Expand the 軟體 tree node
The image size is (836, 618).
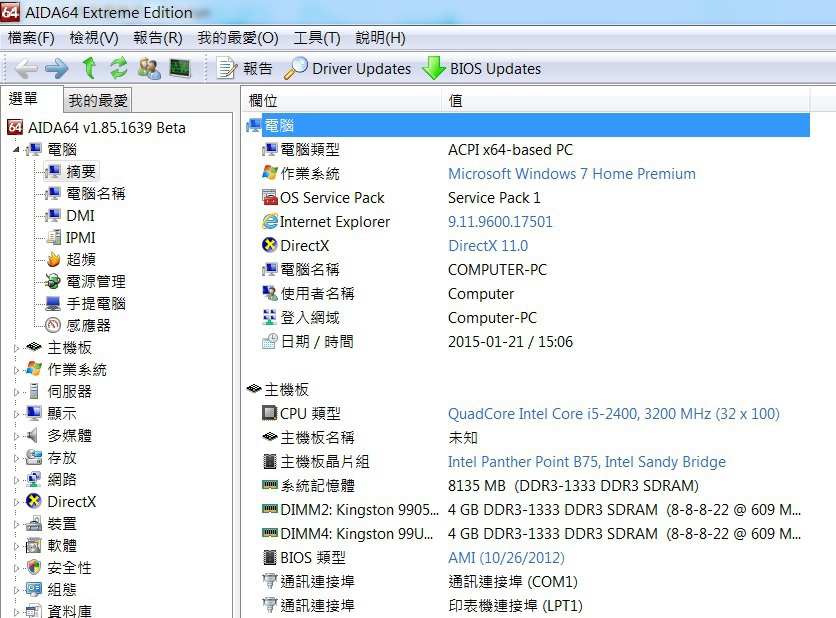click(16, 546)
